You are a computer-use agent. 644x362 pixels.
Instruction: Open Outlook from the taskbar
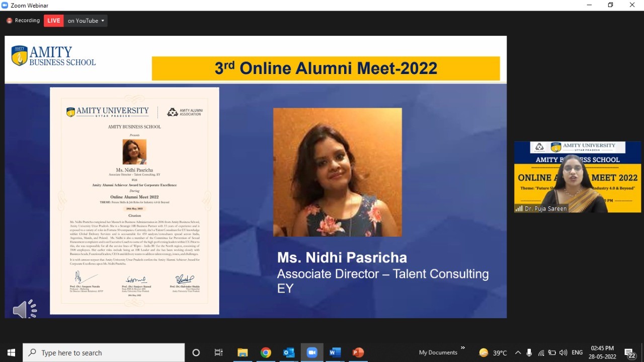[289, 352]
